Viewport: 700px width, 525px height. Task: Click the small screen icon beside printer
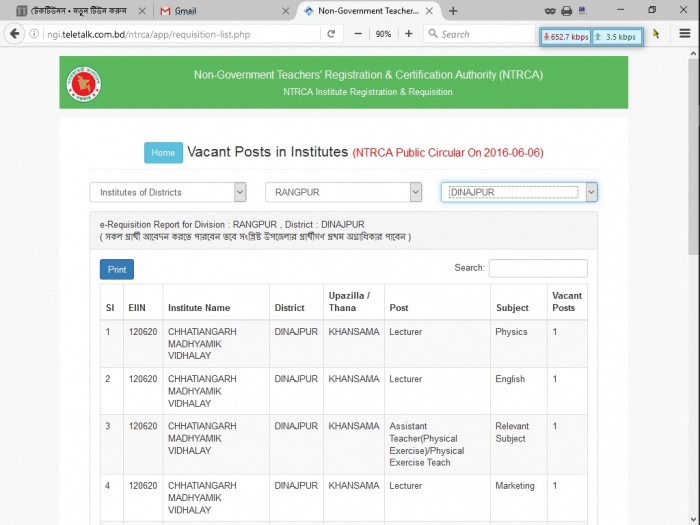point(582,11)
